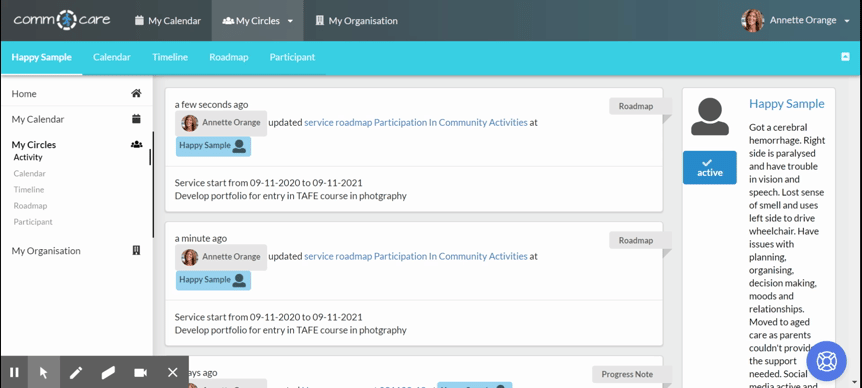Image resolution: width=862 pixels, height=388 pixels.
Task: Select the eraser tool
Action: [x=108, y=373]
